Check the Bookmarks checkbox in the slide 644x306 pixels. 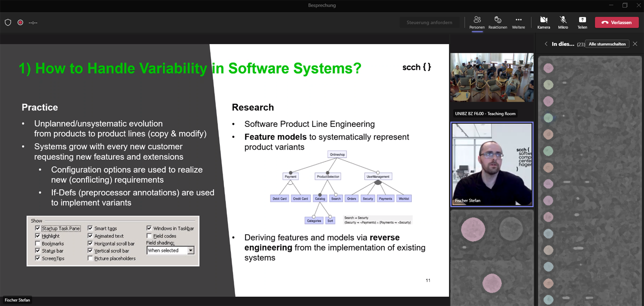coord(38,244)
